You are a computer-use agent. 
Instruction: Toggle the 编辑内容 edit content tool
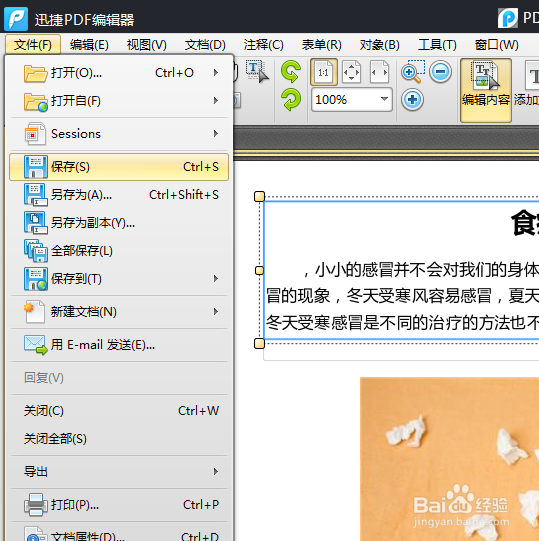pos(486,90)
